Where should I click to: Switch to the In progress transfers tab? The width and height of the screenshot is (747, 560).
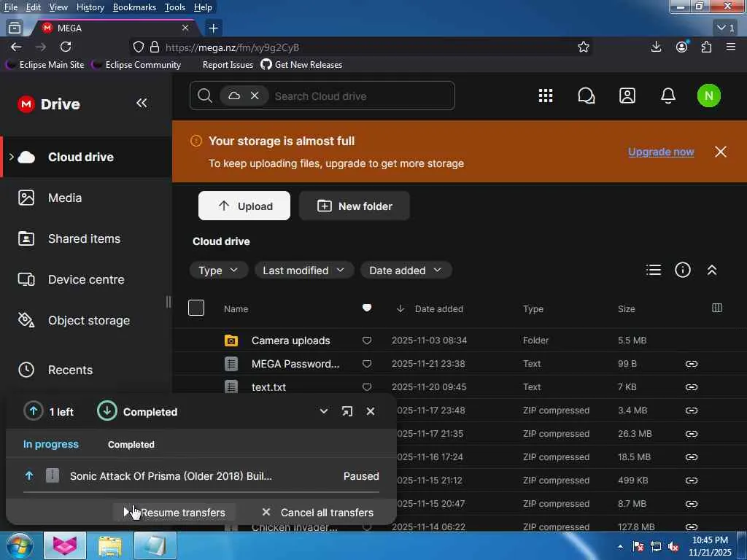[x=51, y=444]
